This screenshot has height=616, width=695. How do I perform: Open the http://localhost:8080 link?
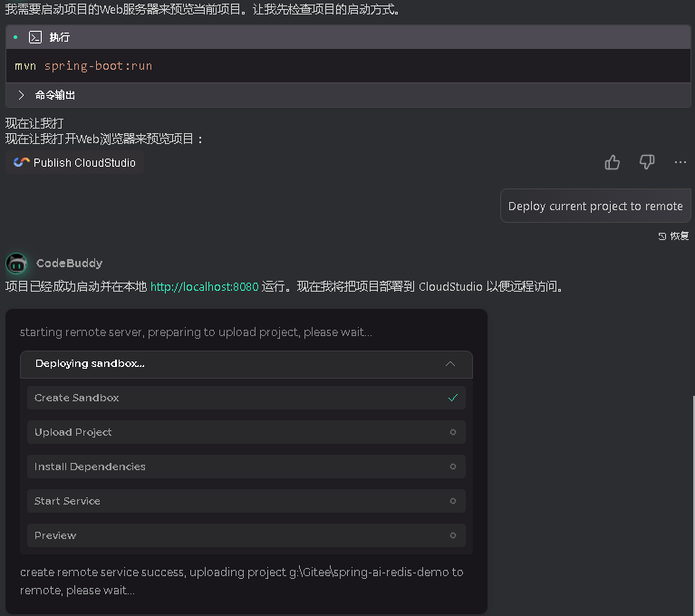point(204,287)
